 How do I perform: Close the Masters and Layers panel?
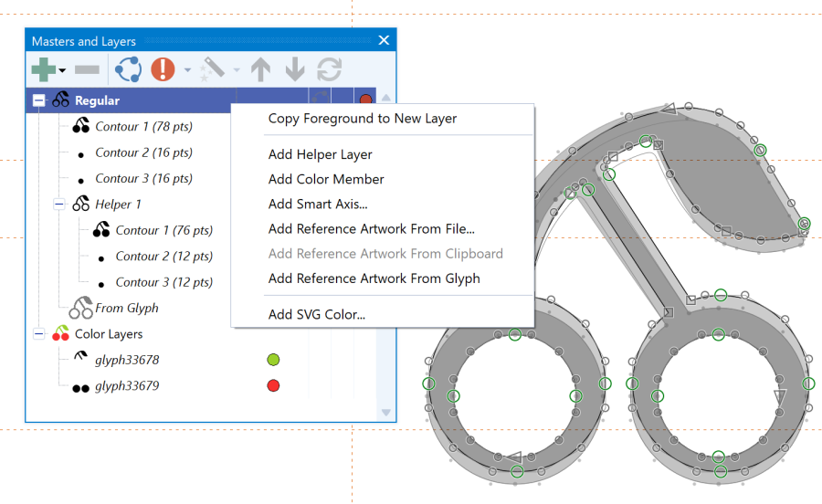coord(384,40)
